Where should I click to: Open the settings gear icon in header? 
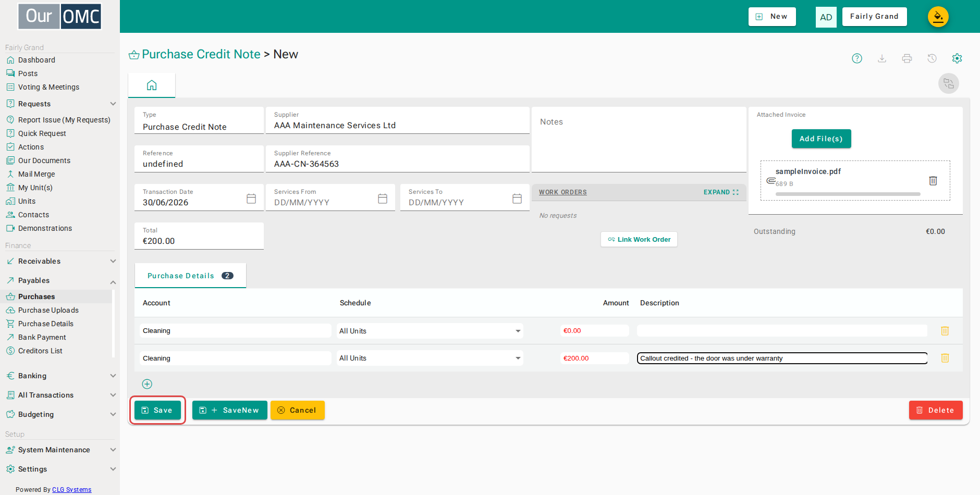tap(957, 58)
